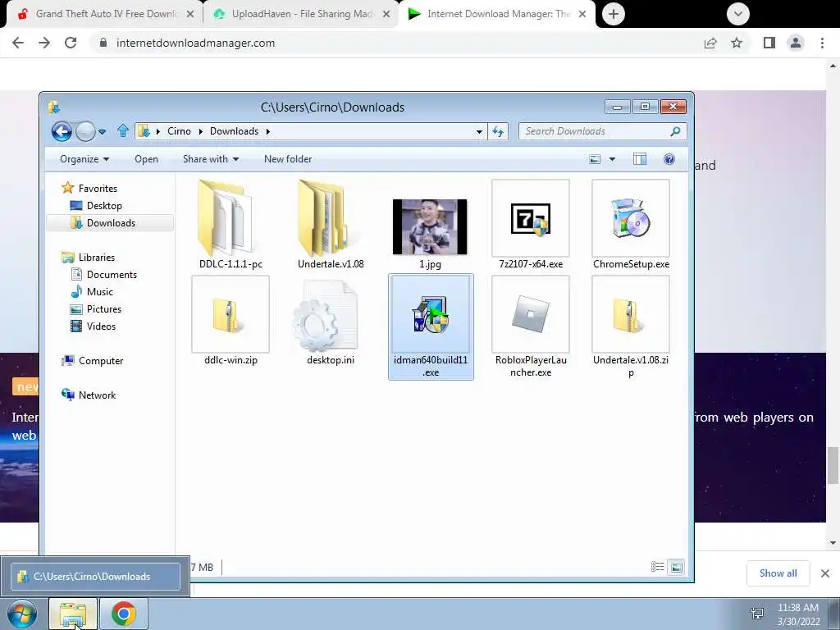Viewport: 840px width, 630px height.
Task: Open Chrome tab search dropdown
Action: [x=738, y=14]
